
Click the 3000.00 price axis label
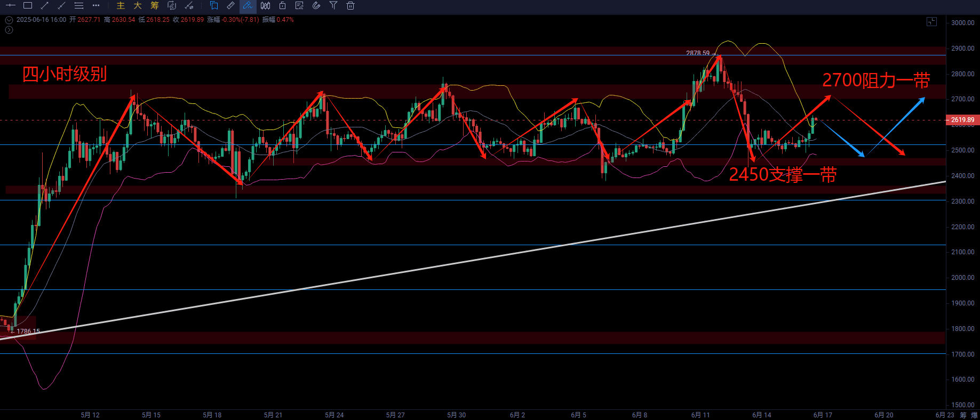click(963, 23)
